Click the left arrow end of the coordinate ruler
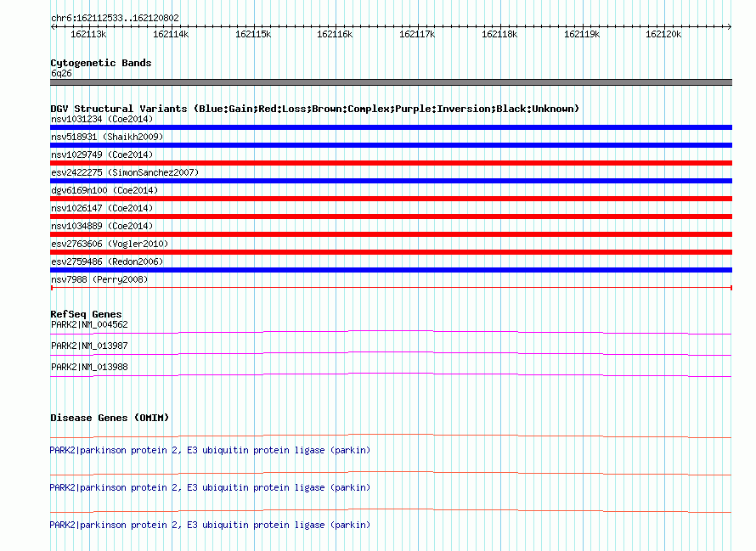The height and width of the screenshot is (551, 756). point(53,27)
